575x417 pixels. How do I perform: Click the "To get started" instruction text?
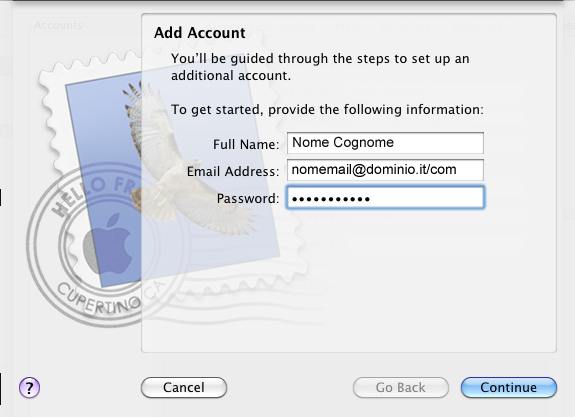tap(327, 110)
